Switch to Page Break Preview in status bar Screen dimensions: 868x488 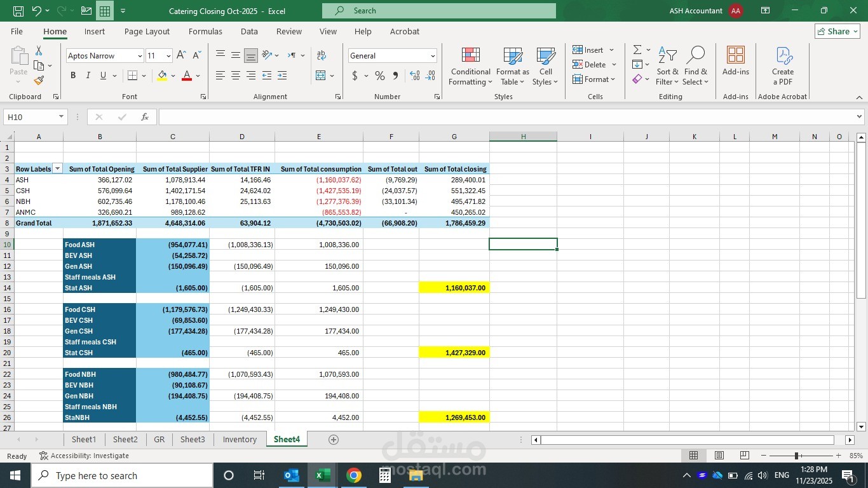[744, 456]
